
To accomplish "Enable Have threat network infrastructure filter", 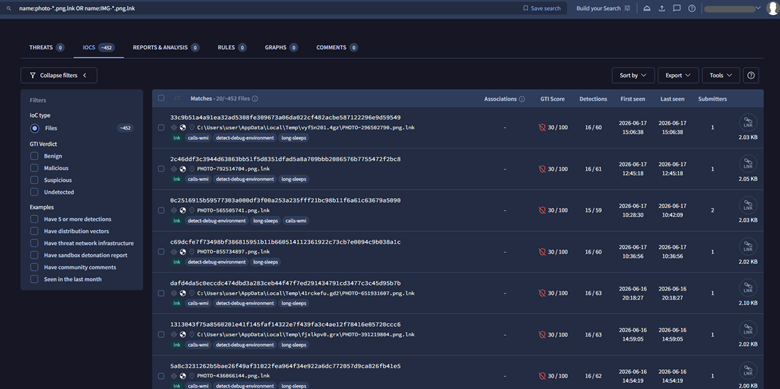I will coord(34,243).
